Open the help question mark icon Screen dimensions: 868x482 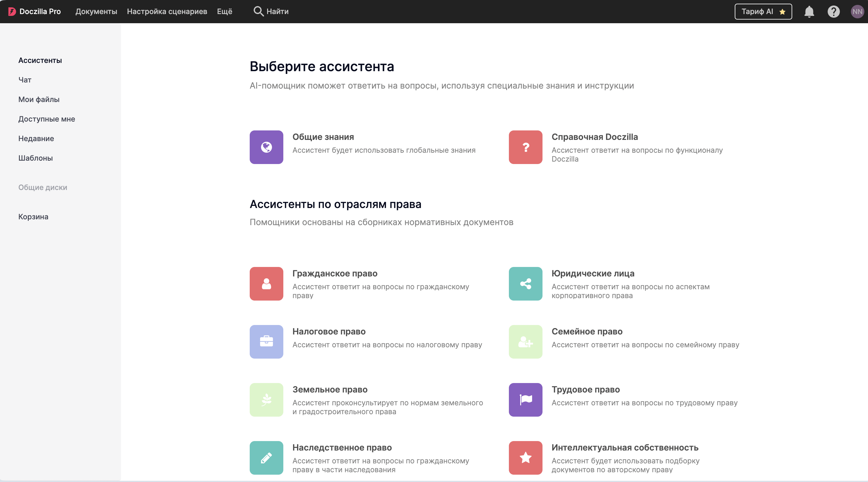[x=833, y=11]
